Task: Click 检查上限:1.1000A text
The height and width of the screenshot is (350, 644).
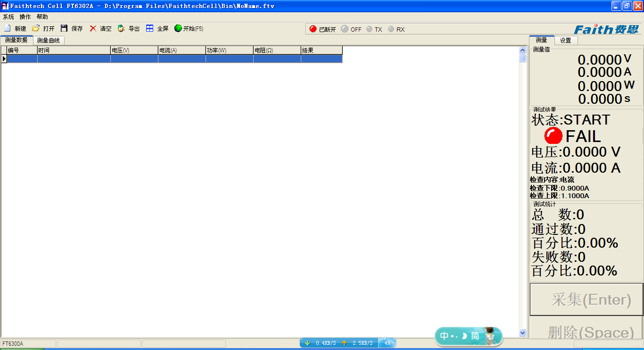Action: 560,196
